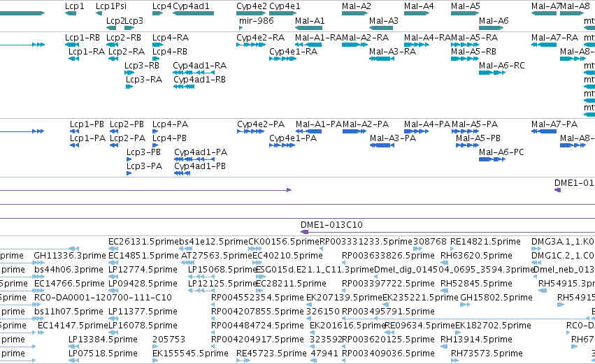Select the DME1-013C10 clone label

[x=331, y=225]
